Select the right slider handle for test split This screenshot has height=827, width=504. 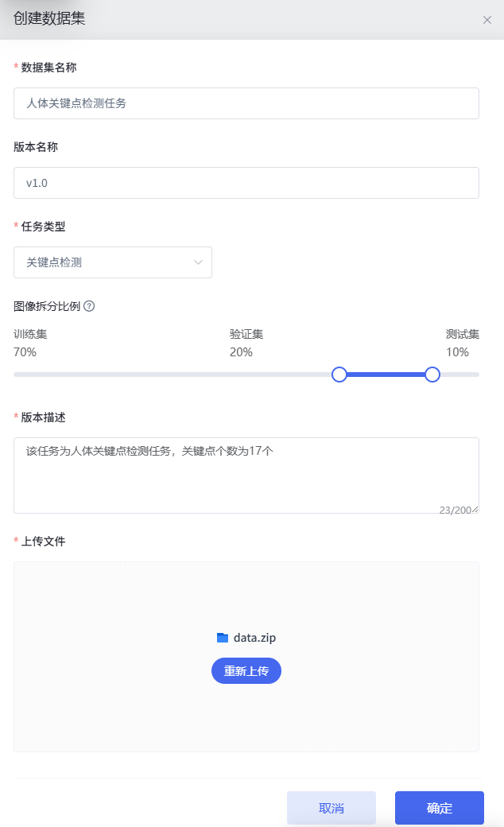pos(432,375)
